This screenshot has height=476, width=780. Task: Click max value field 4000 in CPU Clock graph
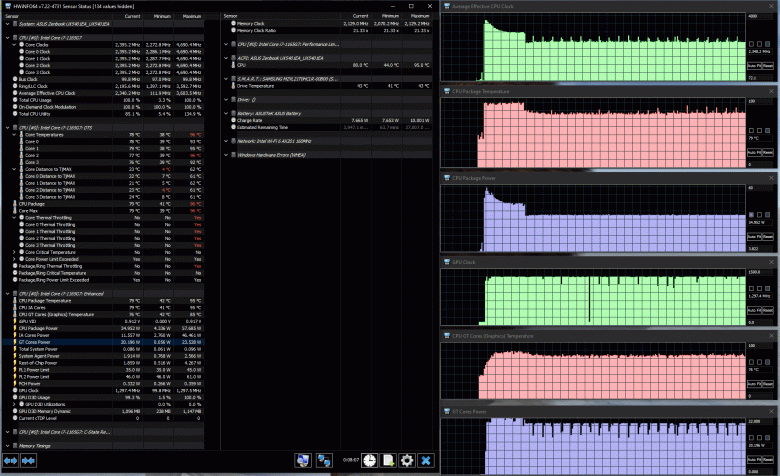[x=760, y=16]
